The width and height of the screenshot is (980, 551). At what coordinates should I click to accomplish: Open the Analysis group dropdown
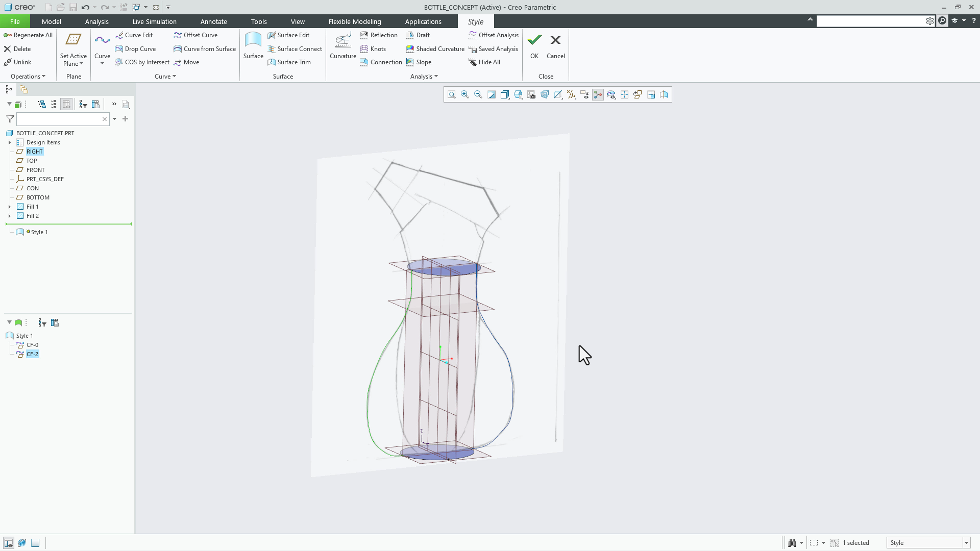[x=424, y=77]
